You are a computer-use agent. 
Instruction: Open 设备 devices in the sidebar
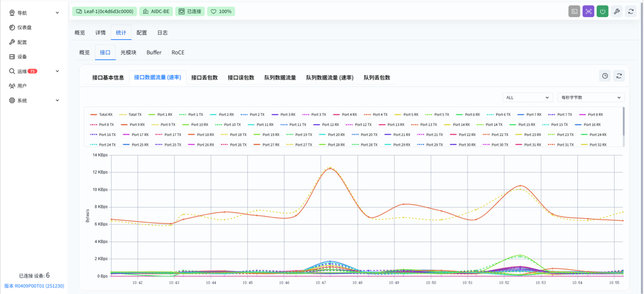point(18,57)
